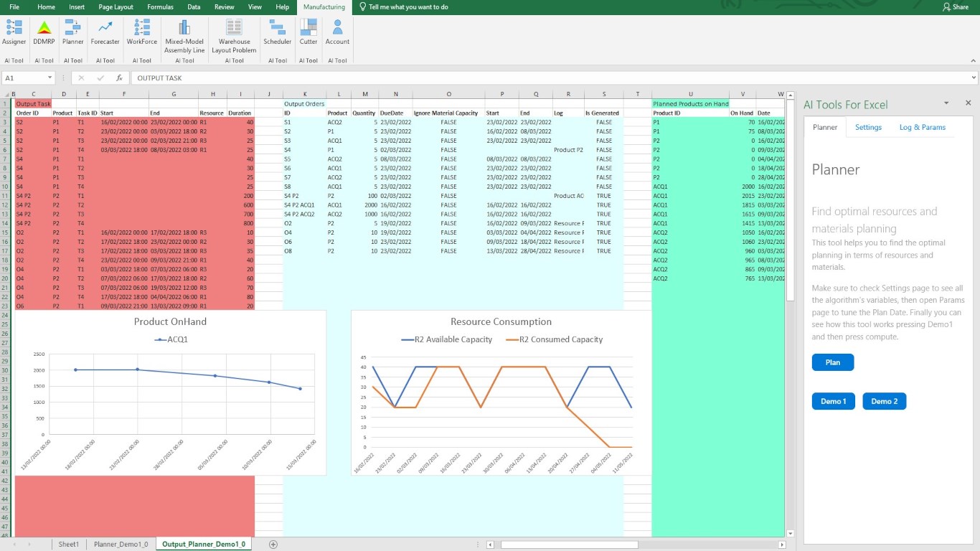Run the Demo 2 button
The width and height of the screenshot is (980, 551).
(x=885, y=401)
